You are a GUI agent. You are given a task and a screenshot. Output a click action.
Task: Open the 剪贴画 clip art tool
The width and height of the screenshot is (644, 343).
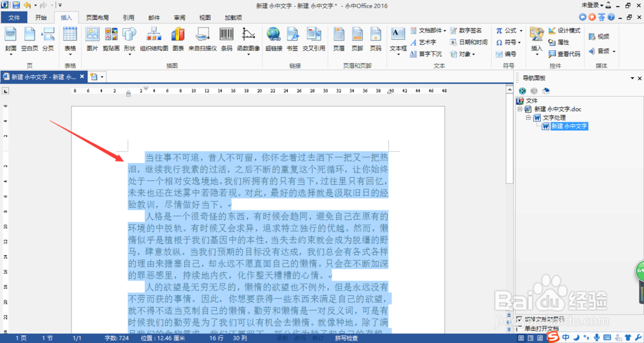(x=111, y=39)
